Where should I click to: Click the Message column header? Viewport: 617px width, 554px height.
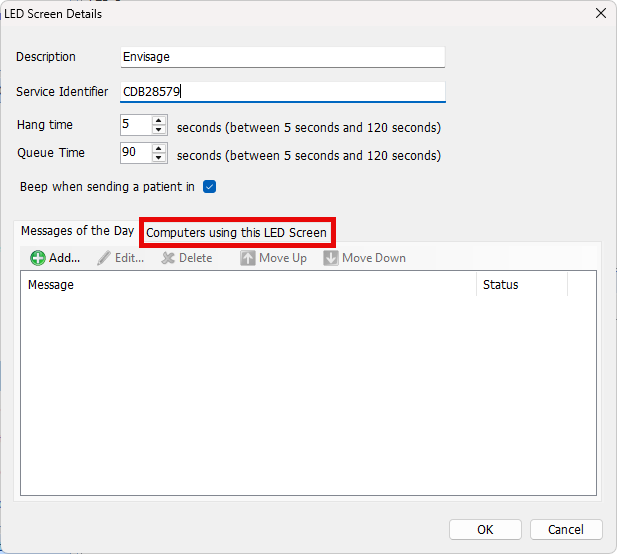pyautogui.click(x=248, y=285)
